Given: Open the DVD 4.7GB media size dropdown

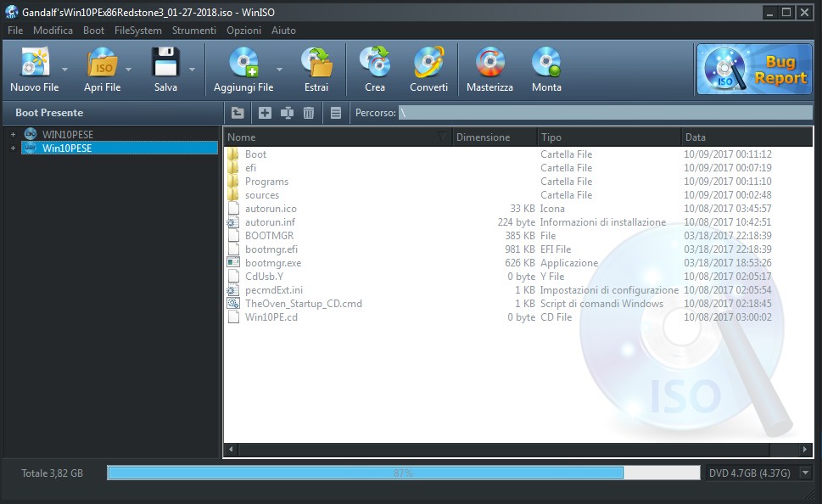Looking at the screenshot, I should pos(806,473).
